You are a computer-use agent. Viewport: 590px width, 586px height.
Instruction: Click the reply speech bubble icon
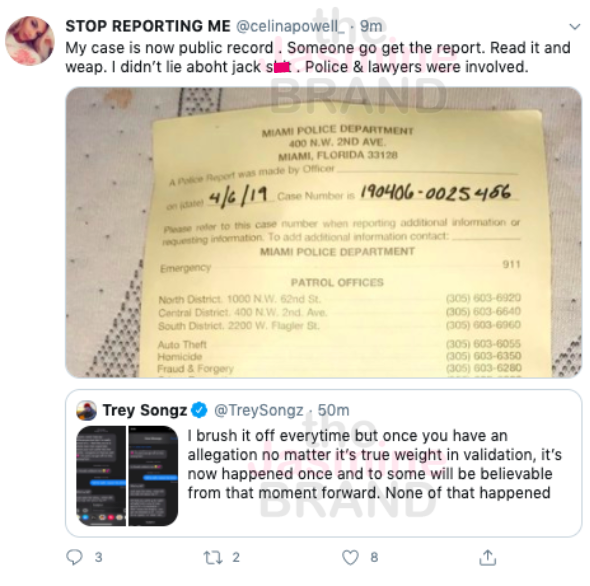(74, 557)
